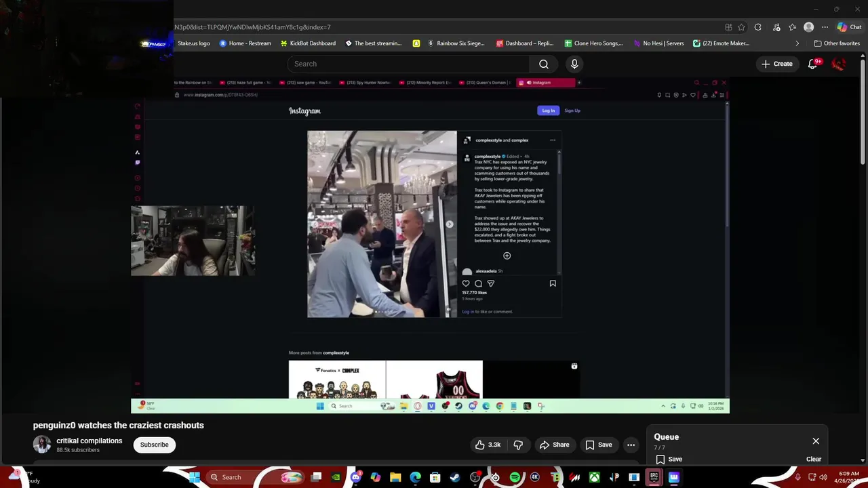Open NVIDIA app from taskbar

pos(336,477)
